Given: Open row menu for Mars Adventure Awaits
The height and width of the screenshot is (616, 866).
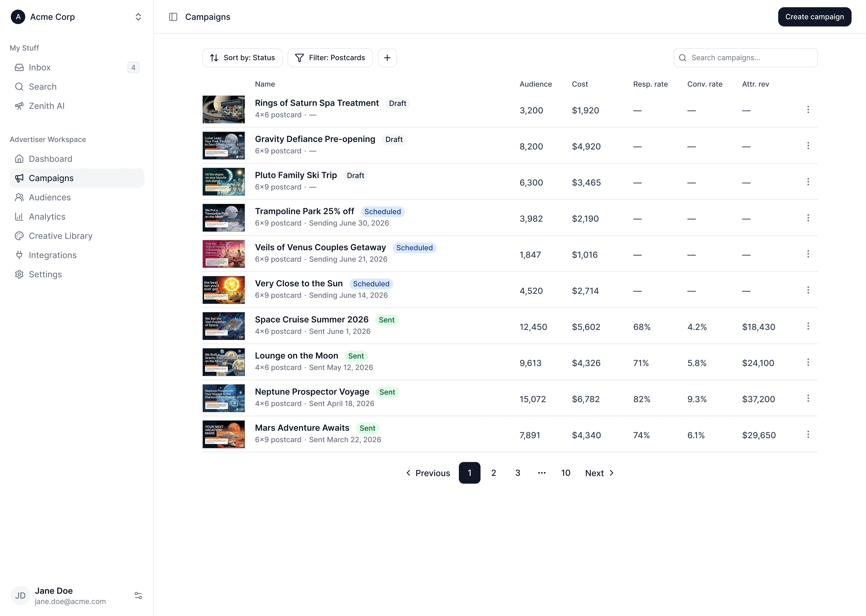Looking at the screenshot, I should (808, 434).
